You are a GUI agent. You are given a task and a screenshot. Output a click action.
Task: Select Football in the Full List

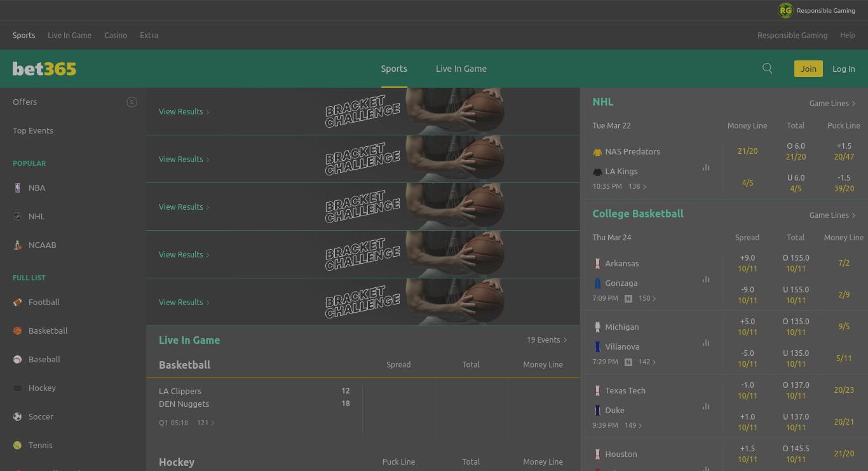(44, 302)
